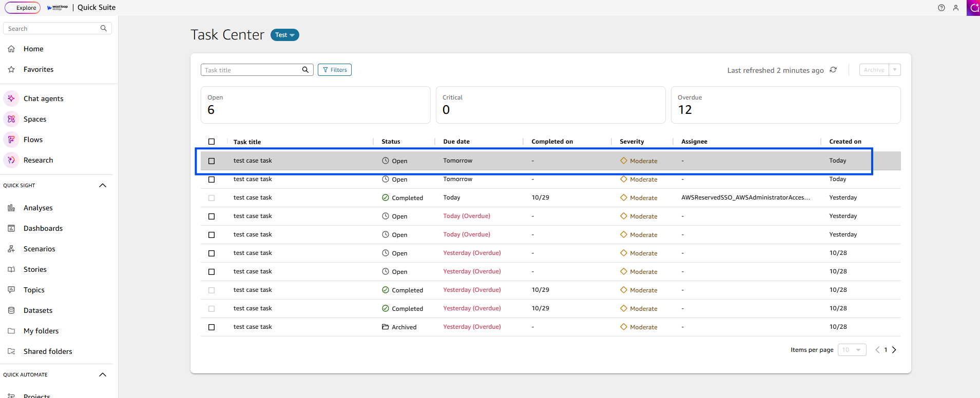This screenshot has width=980, height=398.
Task: Click the magnifier icon in sidebar Search
Action: (104, 28)
